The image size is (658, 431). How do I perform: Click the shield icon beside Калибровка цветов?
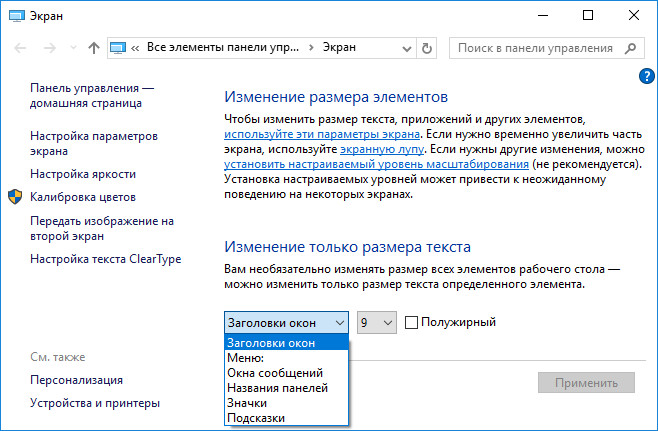tap(15, 196)
